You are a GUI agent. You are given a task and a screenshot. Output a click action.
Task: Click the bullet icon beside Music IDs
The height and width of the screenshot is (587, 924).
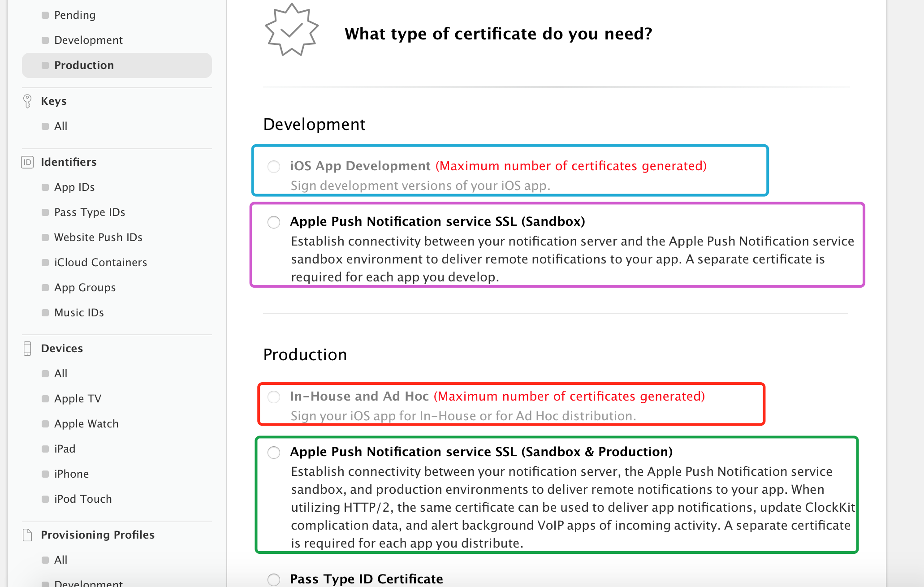(x=45, y=313)
